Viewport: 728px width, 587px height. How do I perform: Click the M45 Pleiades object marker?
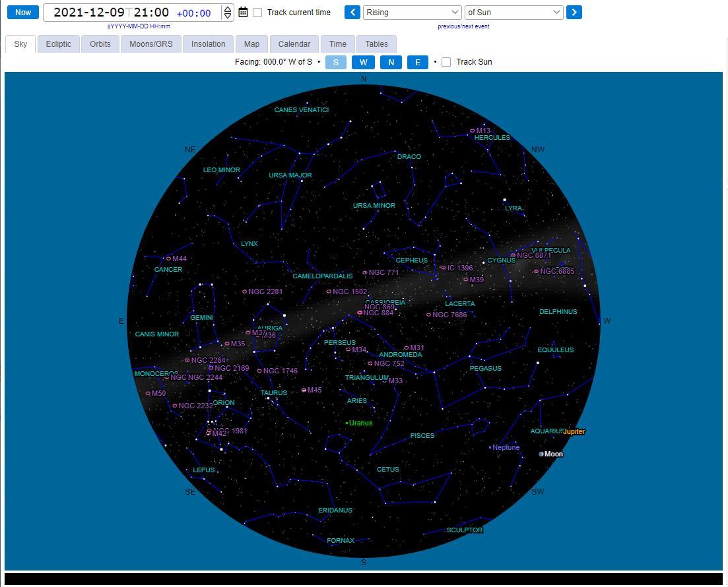click(304, 390)
